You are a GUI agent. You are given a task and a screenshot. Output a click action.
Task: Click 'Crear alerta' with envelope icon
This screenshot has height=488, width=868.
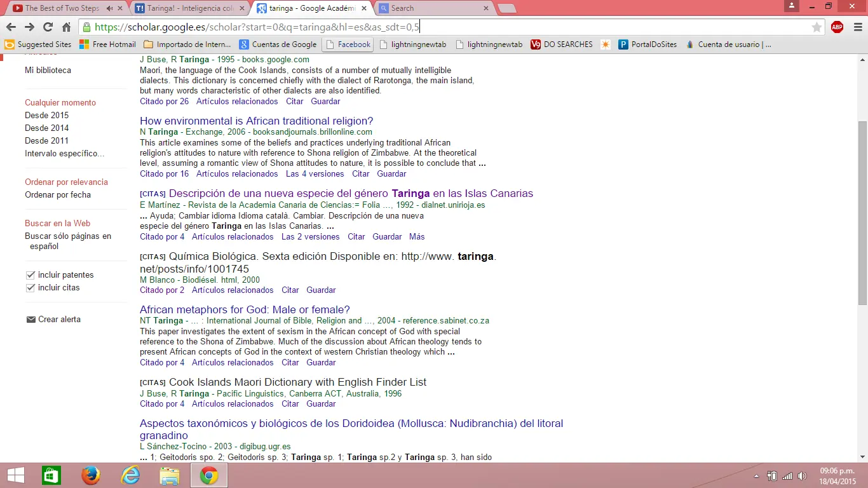(x=53, y=319)
